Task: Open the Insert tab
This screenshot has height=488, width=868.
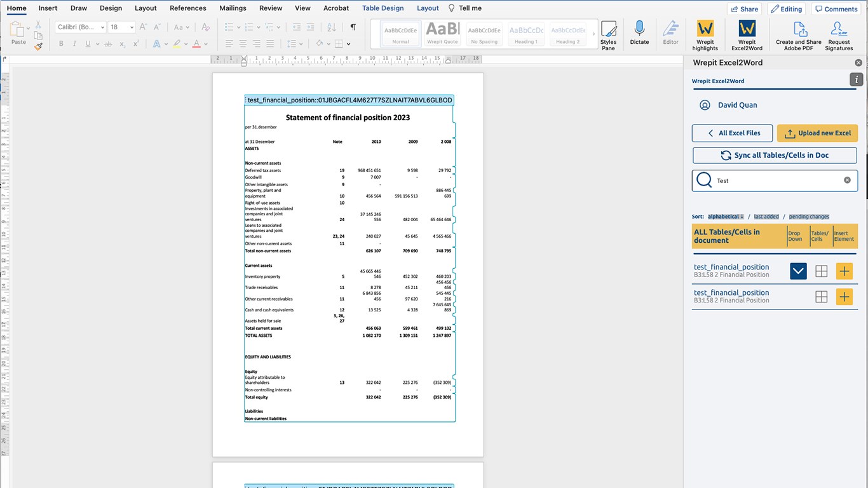Action: [x=48, y=8]
